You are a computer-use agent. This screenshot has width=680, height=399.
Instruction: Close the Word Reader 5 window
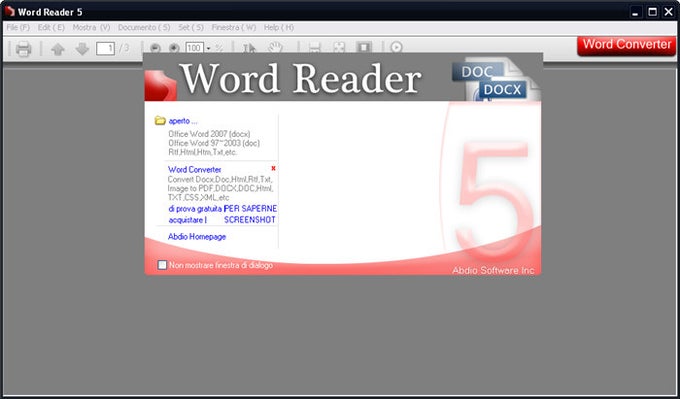[669, 12]
